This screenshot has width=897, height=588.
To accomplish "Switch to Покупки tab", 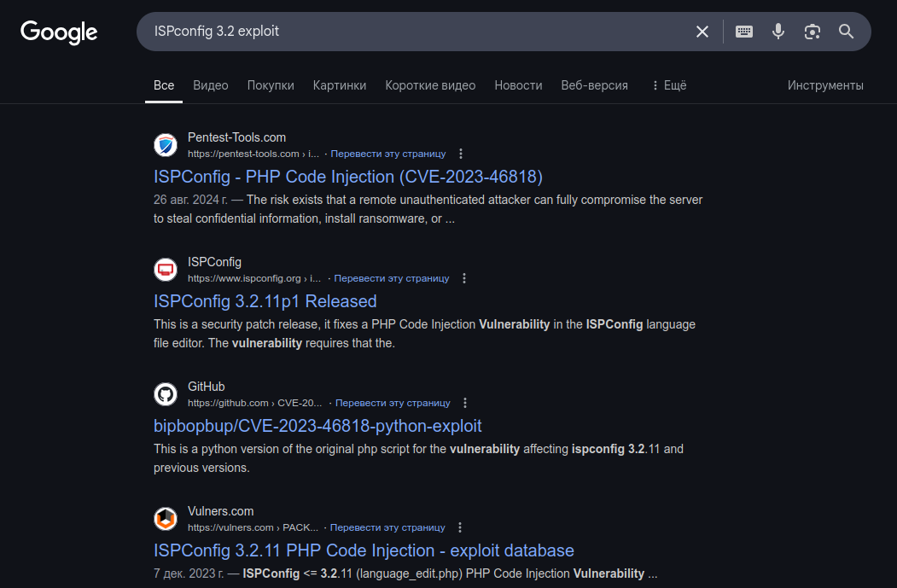I will (x=271, y=85).
